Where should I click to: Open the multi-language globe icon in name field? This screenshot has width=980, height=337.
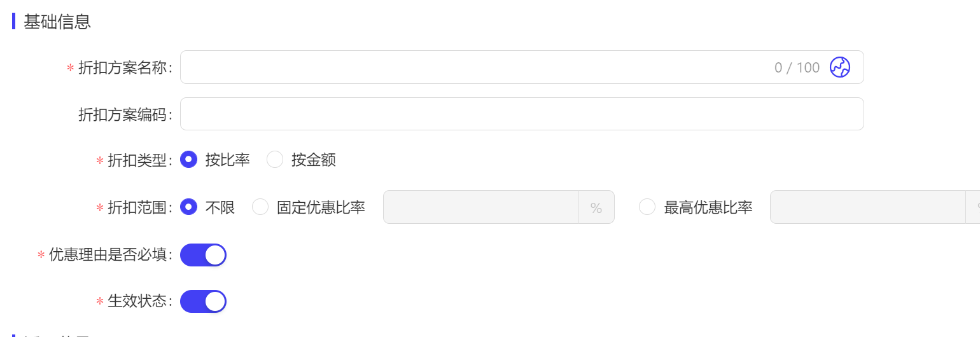(840, 67)
